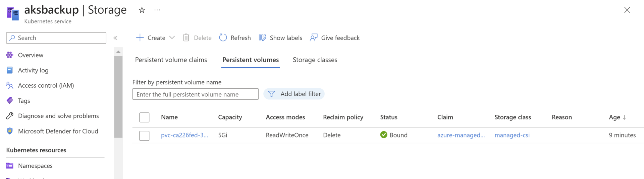
Task: Click the Activity log icon
Action: coord(10,70)
